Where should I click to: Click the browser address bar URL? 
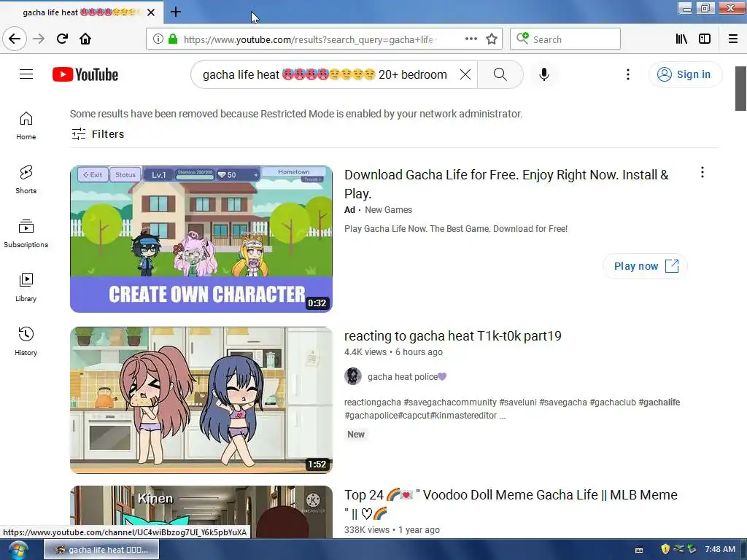click(x=309, y=39)
